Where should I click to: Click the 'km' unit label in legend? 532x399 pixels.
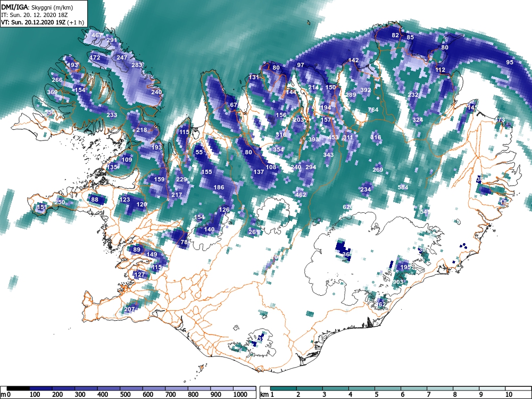(264, 395)
